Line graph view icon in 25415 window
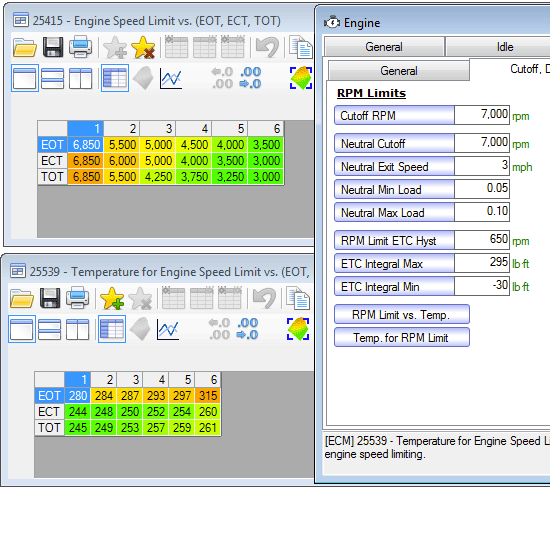Image resolution: width=550 pixels, height=533 pixels. click(x=170, y=78)
